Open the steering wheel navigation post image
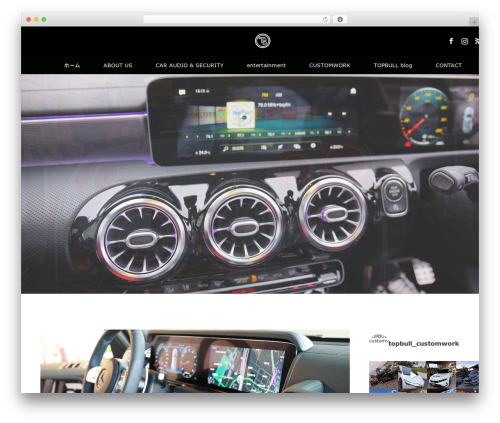 (195, 361)
